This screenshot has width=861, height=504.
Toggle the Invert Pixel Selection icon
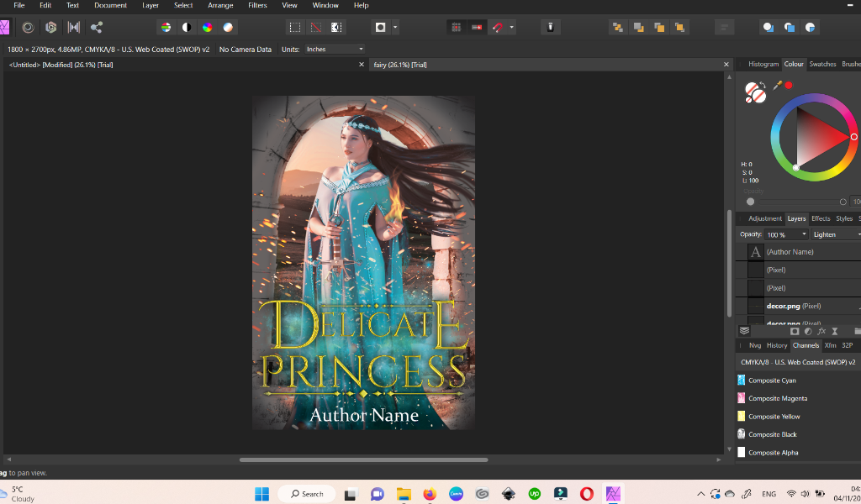pos(336,27)
